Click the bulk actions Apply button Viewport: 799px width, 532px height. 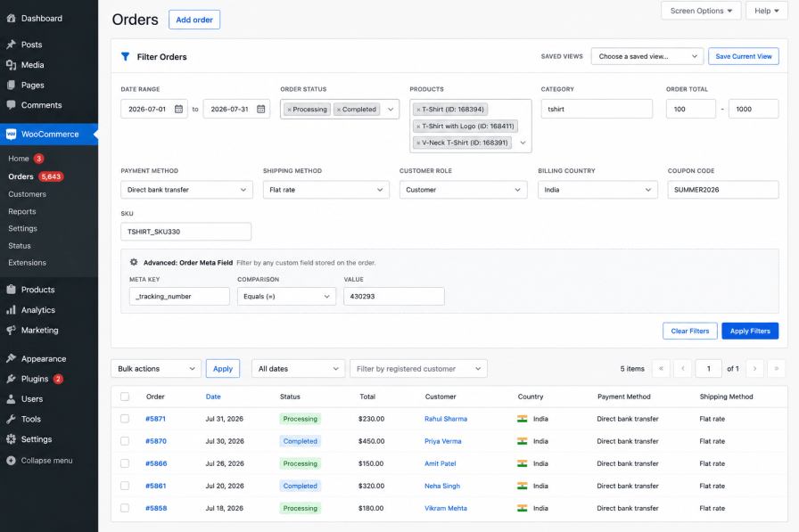223,369
